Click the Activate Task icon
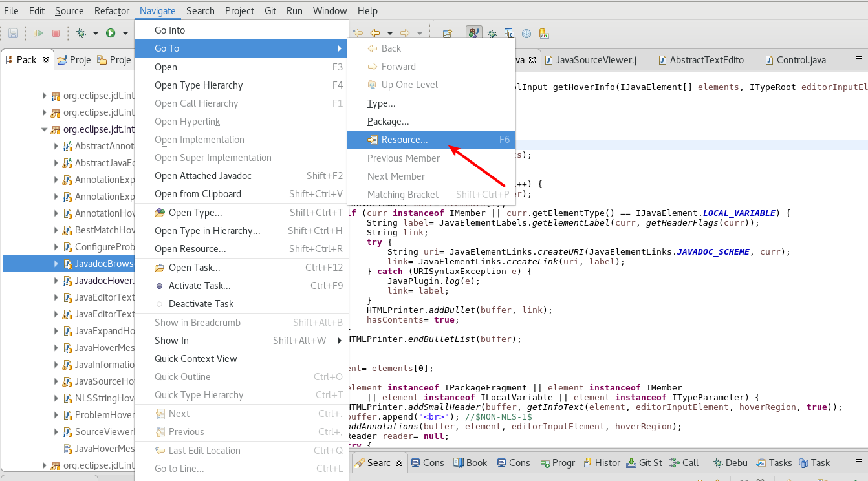 pyautogui.click(x=159, y=286)
